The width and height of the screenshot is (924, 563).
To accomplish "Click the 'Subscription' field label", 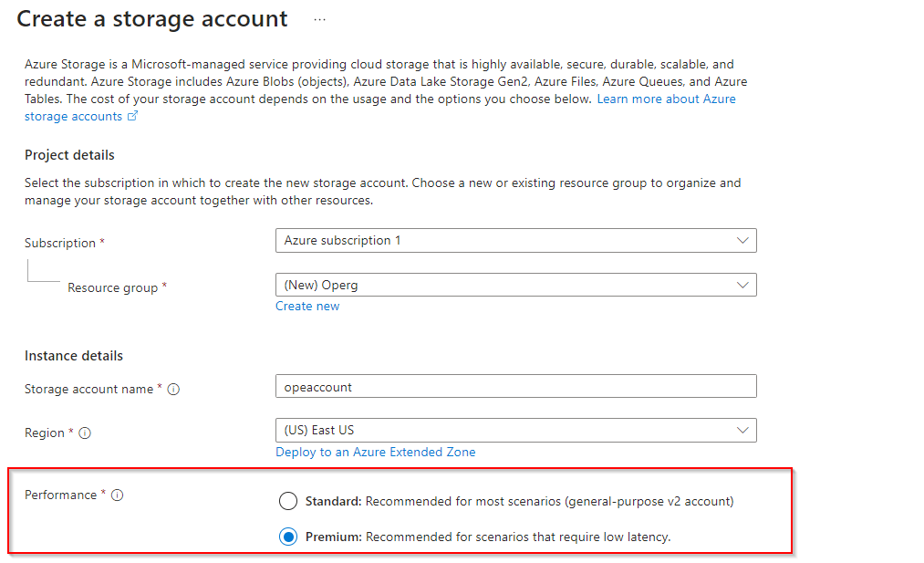I will [x=60, y=243].
